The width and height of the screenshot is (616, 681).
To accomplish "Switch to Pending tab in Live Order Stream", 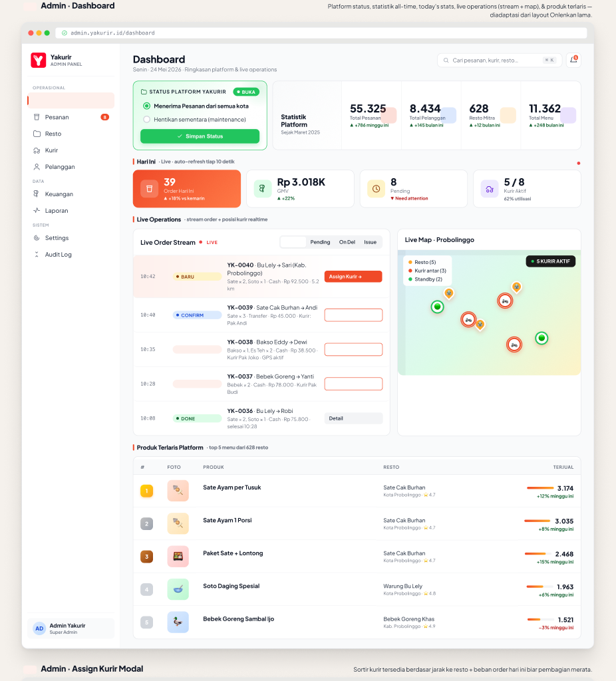I will click(320, 242).
